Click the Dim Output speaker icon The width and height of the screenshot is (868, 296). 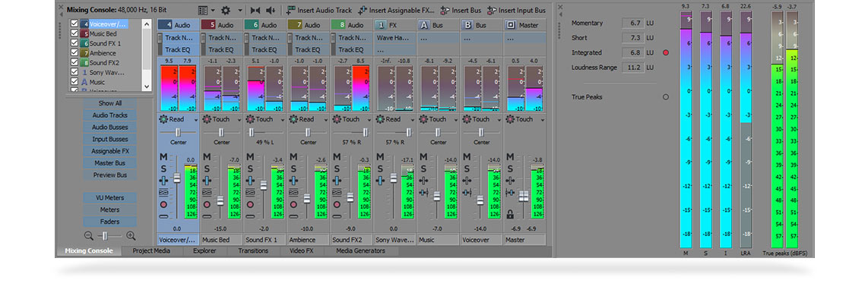coord(270,10)
